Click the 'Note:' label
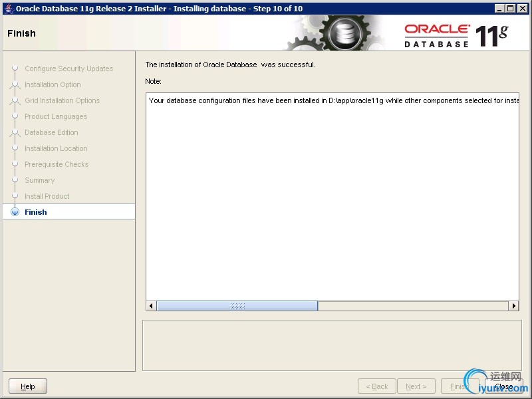532x399 pixels. (153, 81)
